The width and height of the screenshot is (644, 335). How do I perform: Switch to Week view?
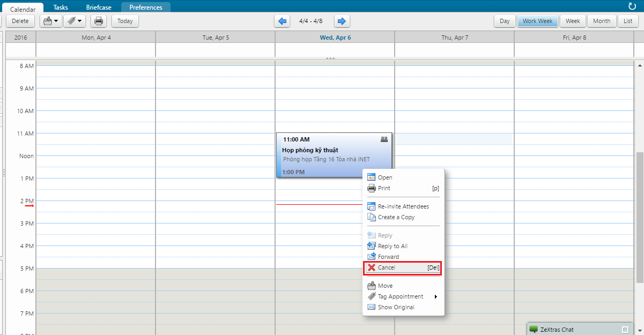[573, 21]
